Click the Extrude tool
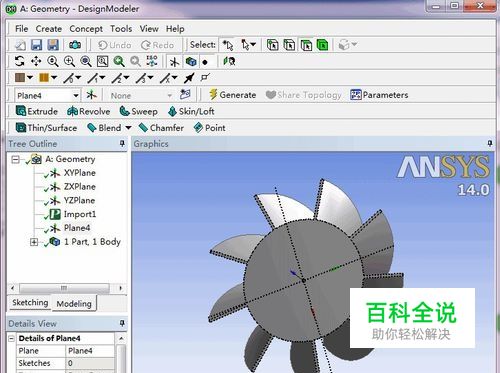The image size is (500, 373). point(37,111)
